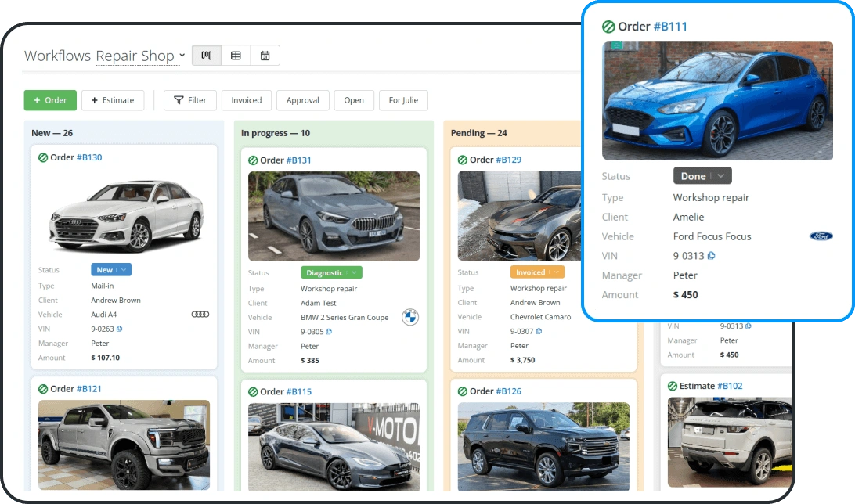
Task: Copy VIN 9-0313 in Order B111 popup
Action: click(711, 256)
